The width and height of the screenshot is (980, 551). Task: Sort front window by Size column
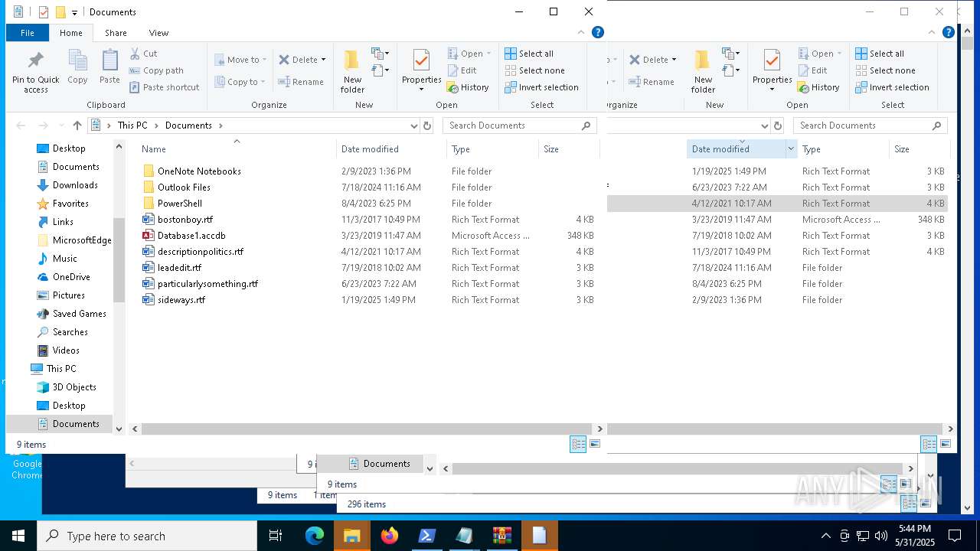569,149
